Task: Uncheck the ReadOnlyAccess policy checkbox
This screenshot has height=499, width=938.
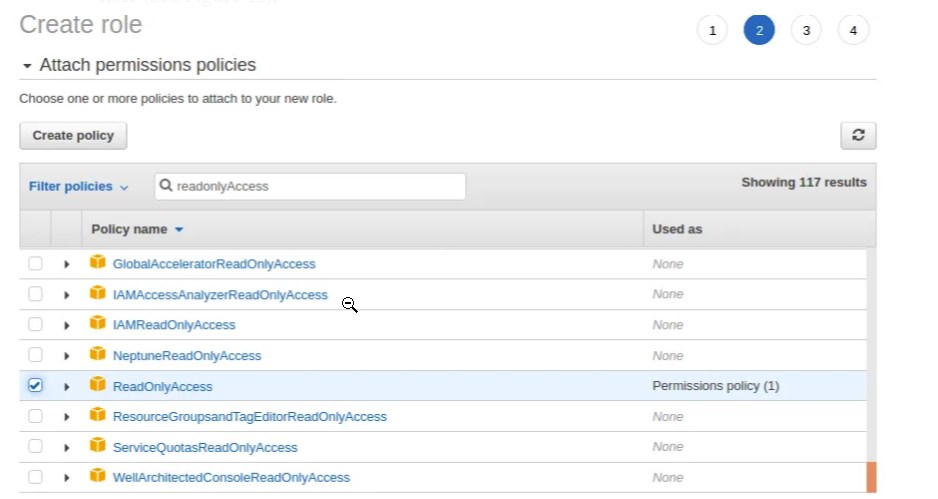Action: (x=36, y=386)
